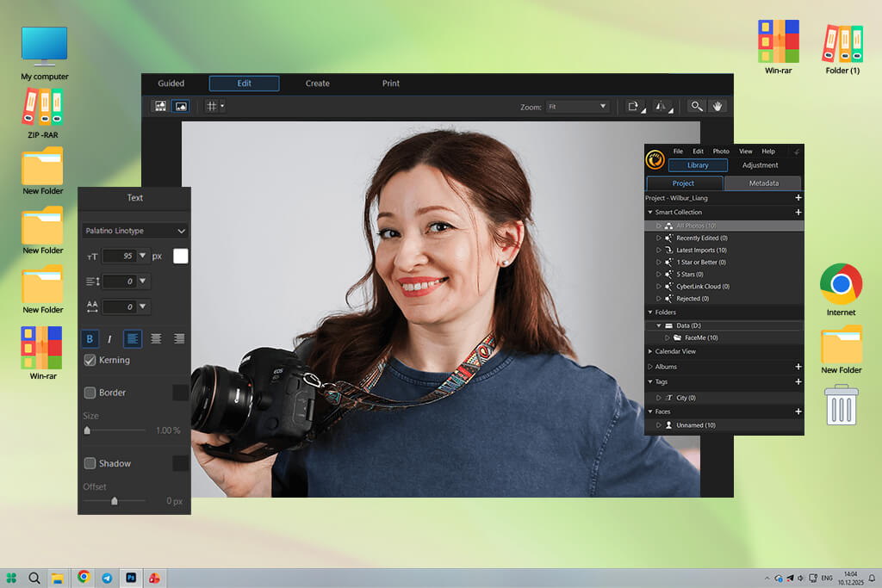Expand the Calendar View section
The width and height of the screenshot is (882, 588).
650,351
